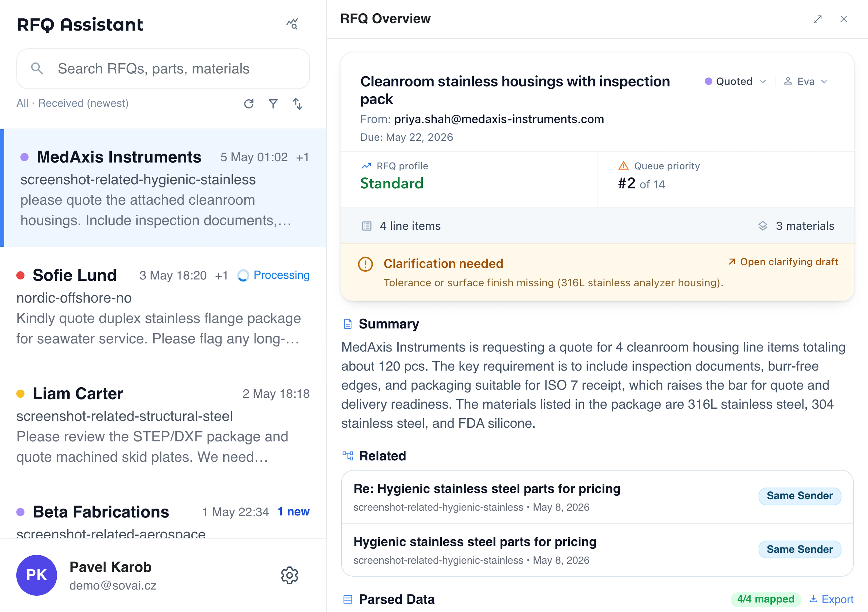Open the Quoted status dropdown

pos(735,81)
